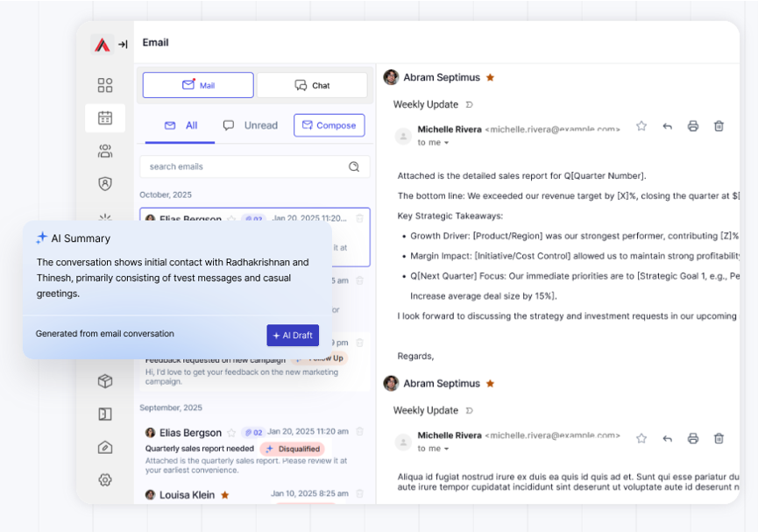Screen dimensions: 758x532
Task: Delete the bottom Michelle Rivera email via trash
Action: 719,438
